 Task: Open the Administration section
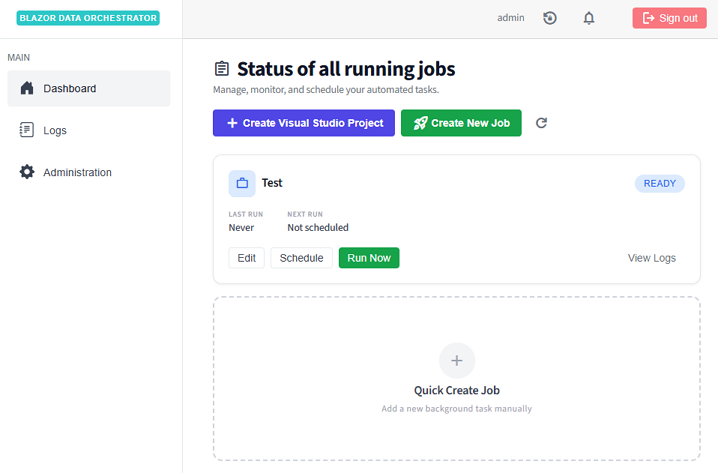77,172
